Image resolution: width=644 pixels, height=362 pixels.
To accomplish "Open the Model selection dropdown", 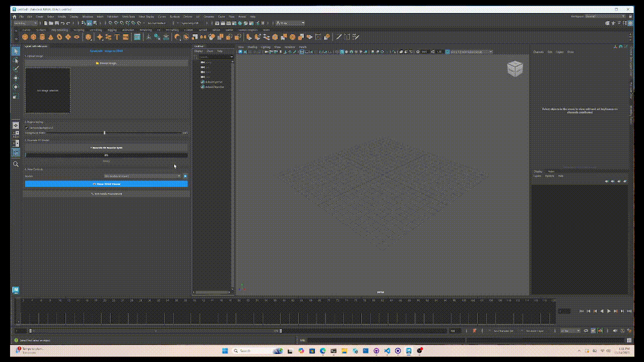I will (x=142, y=176).
